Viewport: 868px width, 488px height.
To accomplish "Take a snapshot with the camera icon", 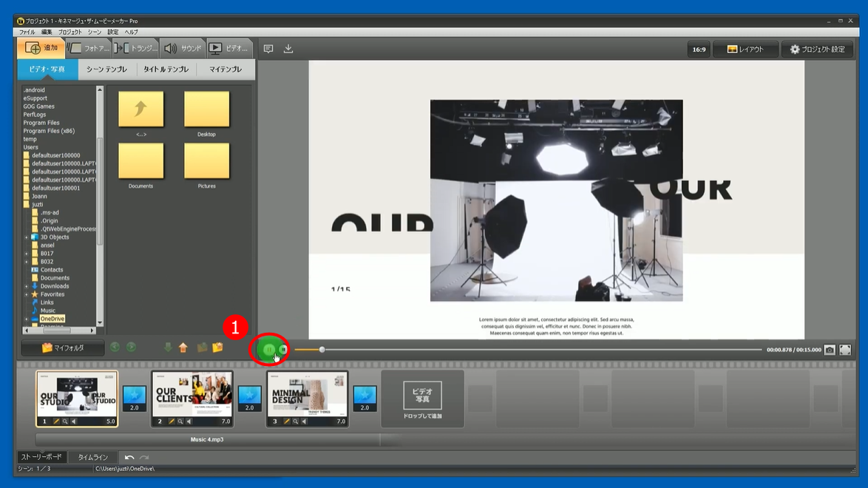I will click(830, 350).
